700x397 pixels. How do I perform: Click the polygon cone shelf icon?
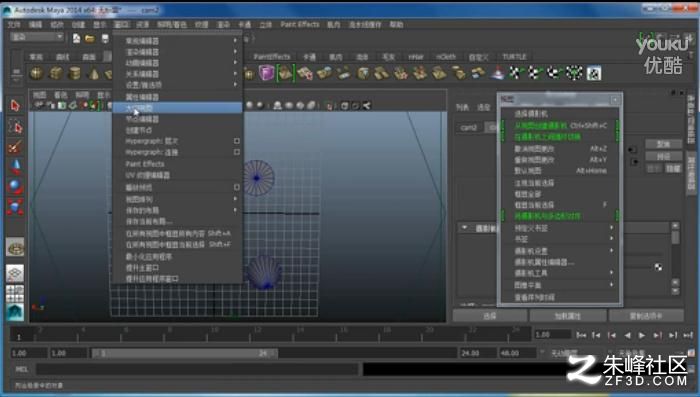(93, 73)
